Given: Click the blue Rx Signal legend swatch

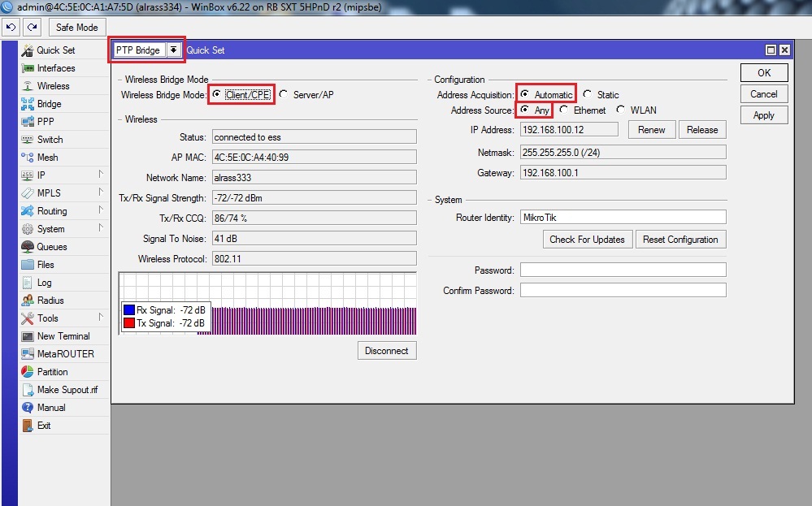Looking at the screenshot, I should (128, 309).
